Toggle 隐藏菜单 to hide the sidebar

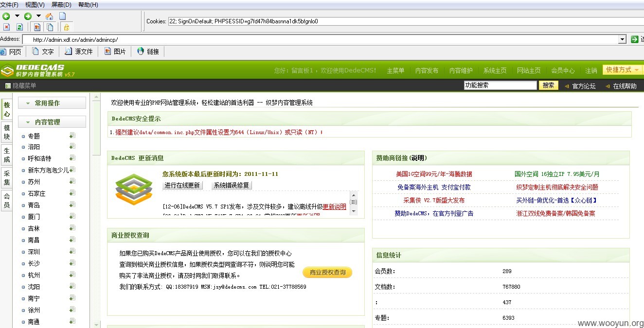click(21, 86)
